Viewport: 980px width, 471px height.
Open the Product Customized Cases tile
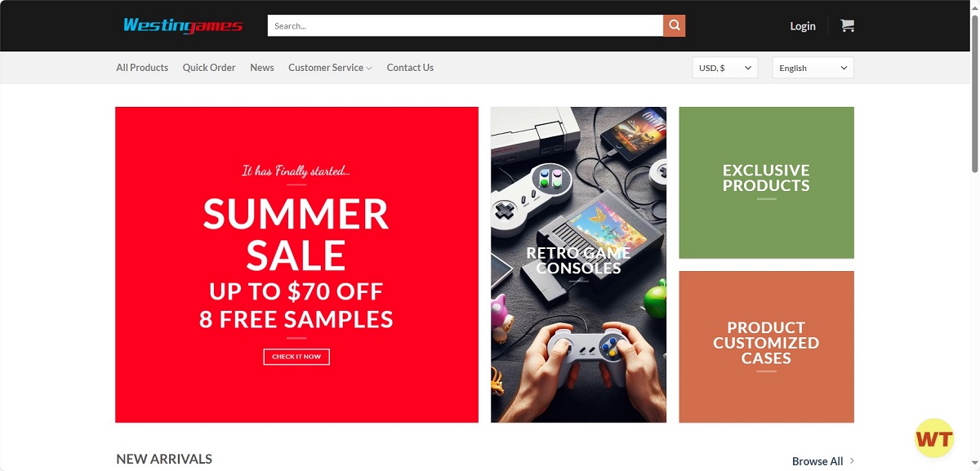click(x=766, y=347)
